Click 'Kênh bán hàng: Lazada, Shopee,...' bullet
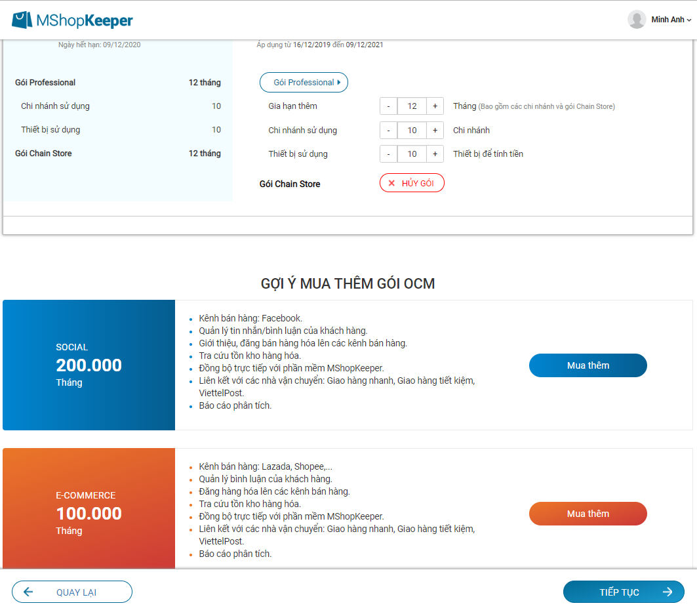Screen dimensions: 697x616 pyautogui.click(x=266, y=466)
